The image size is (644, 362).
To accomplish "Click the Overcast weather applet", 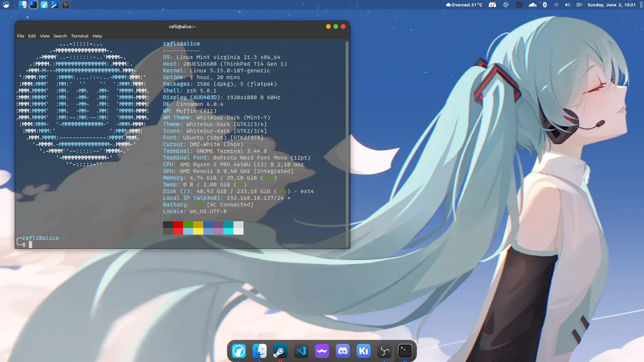I will click(x=464, y=5).
